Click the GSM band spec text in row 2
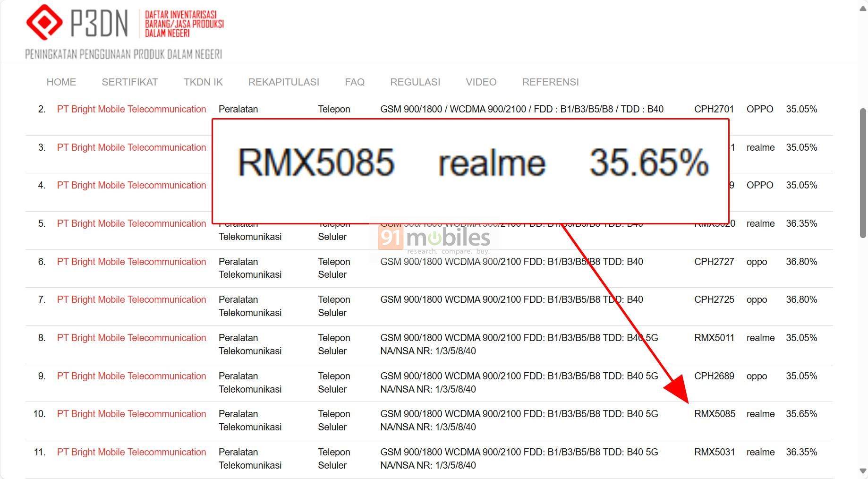Screen dimensions: 868x479 pos(522,109)
